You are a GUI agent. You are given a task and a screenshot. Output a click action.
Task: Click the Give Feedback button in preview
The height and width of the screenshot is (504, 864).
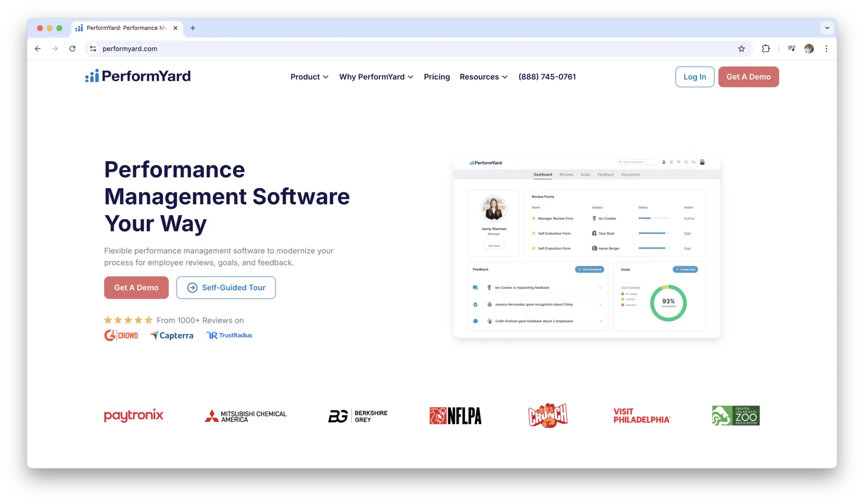[589, 269]
